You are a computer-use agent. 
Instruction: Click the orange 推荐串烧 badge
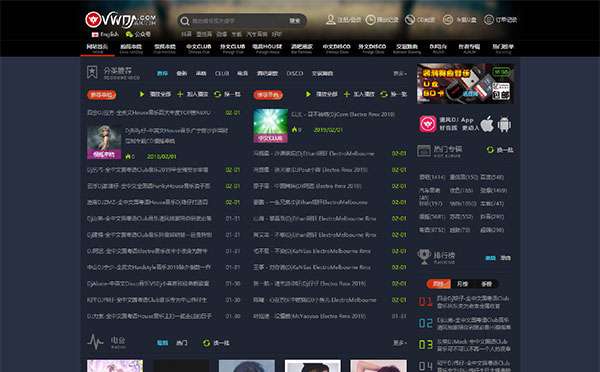[101, 95]
